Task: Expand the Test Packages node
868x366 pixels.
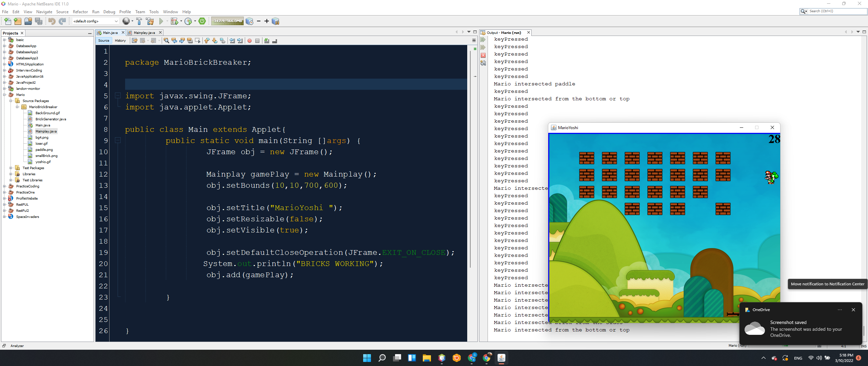Action: click(x=11, y=168)
